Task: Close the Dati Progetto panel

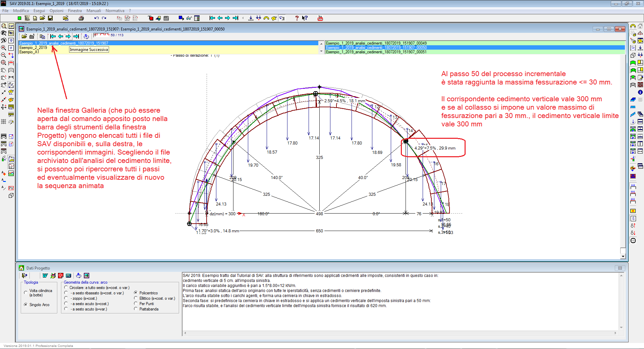Action: click(620, 268)
